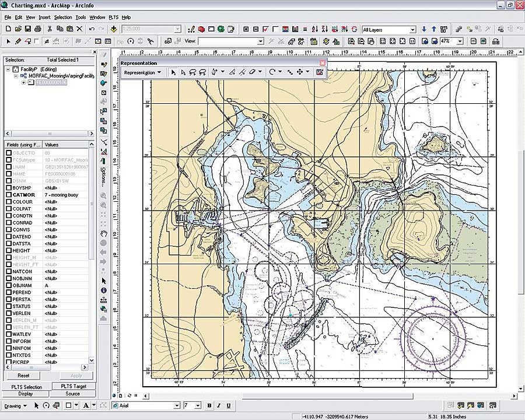
Task: Print the current map
Action: (38, 29)
